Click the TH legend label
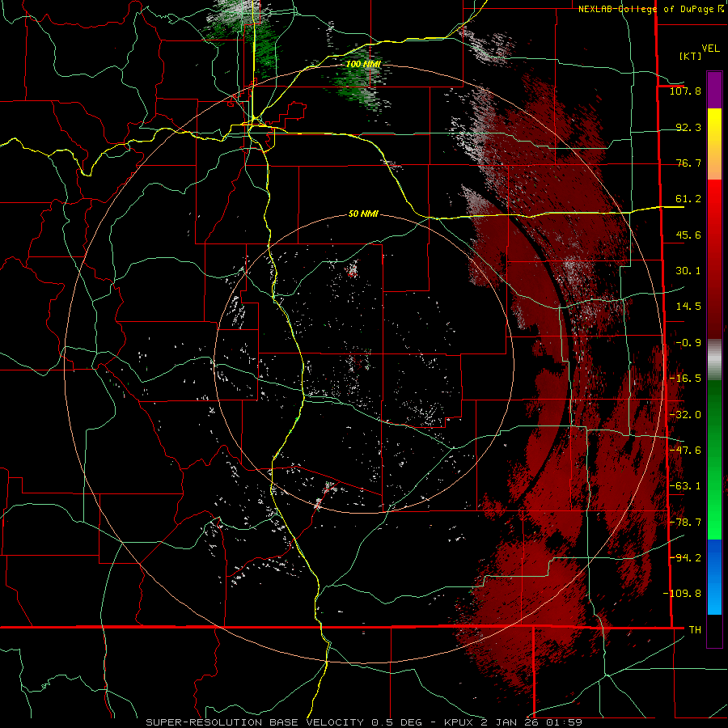The width and height of the screenshot is (728, 728). coord(695,629)
